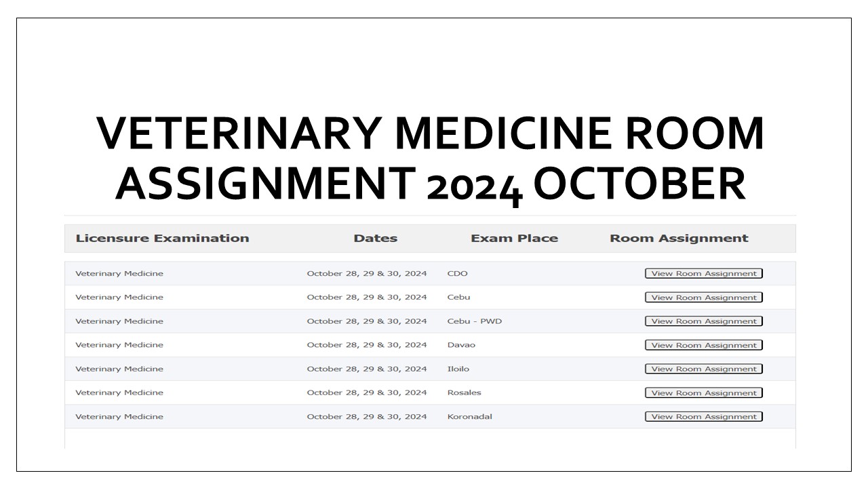View room assignment for Rosales
This screenshot has height=488, width=868.
coord(703,392)
